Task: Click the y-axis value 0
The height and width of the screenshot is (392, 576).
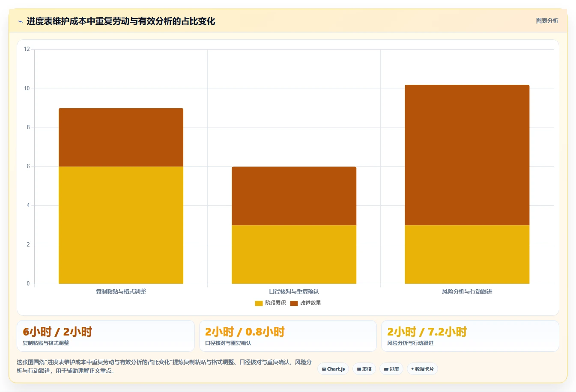Action: pyautogui.click(x=28, y=284)
